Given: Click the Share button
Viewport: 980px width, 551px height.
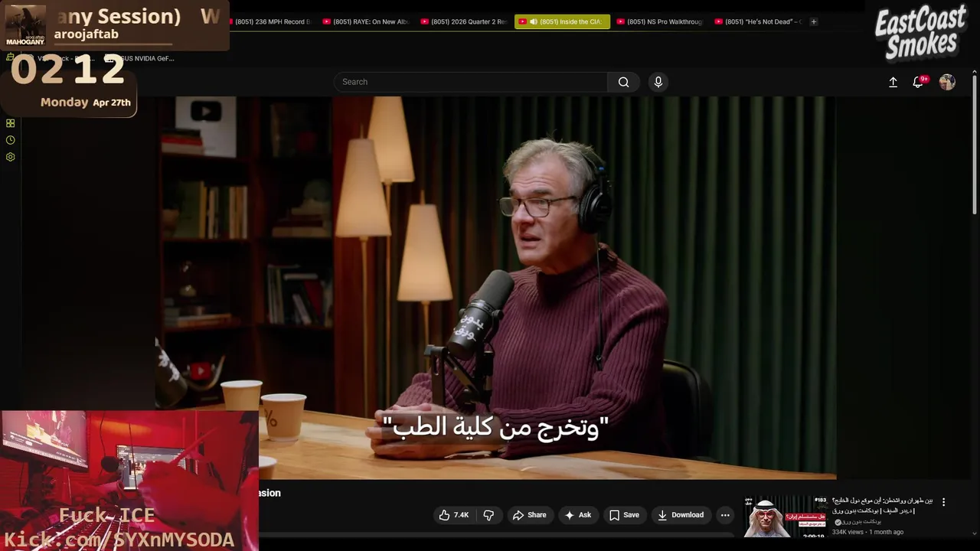Looking at the screenshot, I should tap(529, 515).
